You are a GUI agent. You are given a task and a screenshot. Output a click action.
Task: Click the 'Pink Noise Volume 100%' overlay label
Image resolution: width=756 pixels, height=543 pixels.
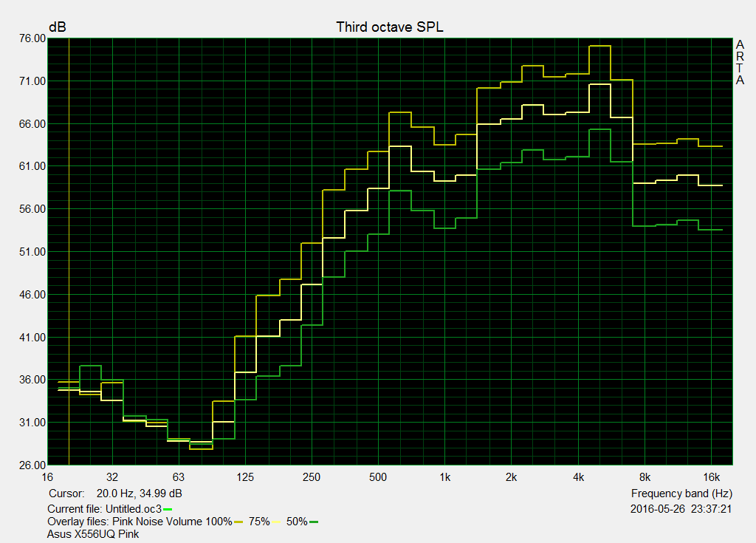172,522
